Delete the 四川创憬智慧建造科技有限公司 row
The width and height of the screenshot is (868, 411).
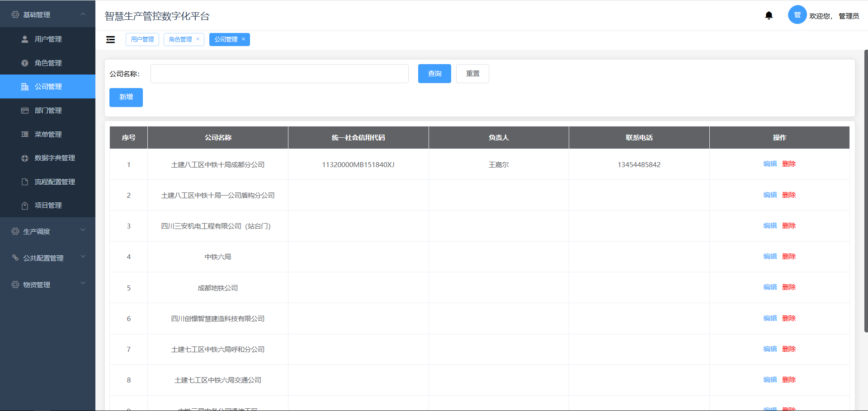[x=789, y=318]
